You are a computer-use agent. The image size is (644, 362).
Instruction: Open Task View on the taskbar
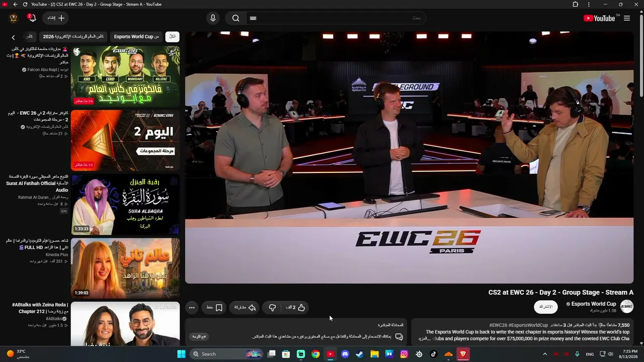tap(272, 354)
